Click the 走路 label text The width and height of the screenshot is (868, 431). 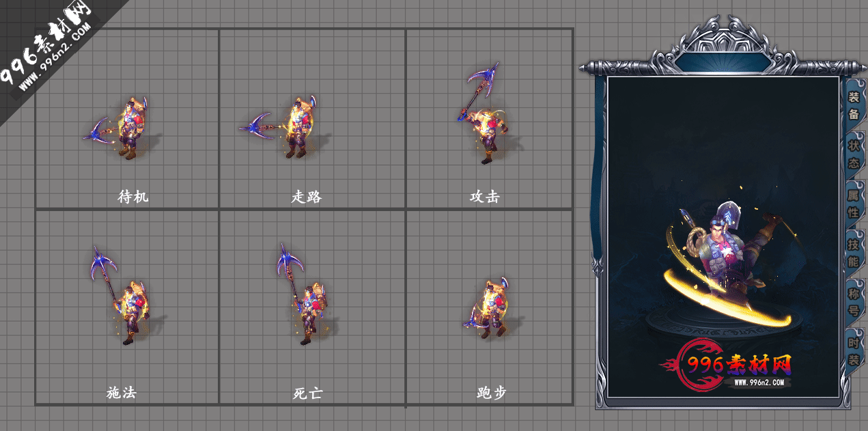click(x=307, y=197)
